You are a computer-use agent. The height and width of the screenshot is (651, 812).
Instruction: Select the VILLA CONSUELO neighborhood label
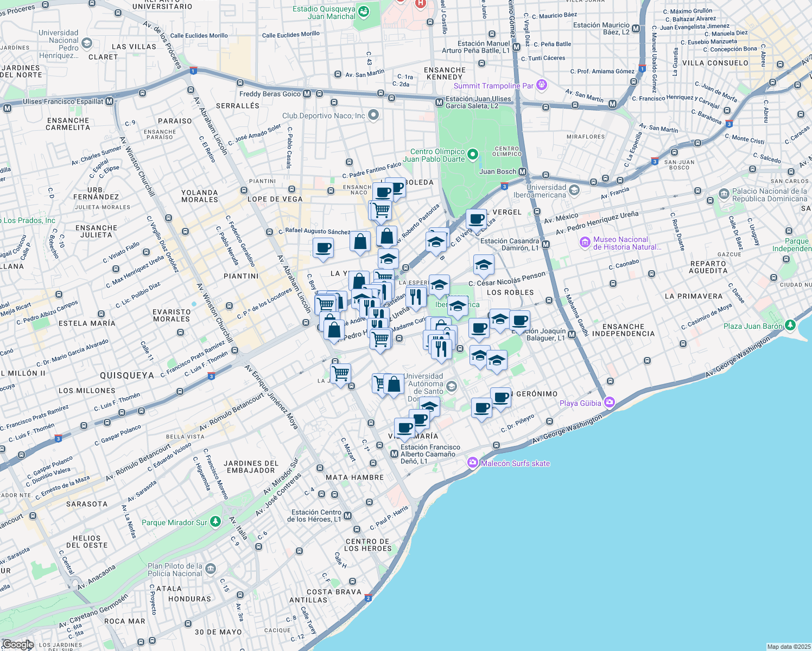click(715, 63)
